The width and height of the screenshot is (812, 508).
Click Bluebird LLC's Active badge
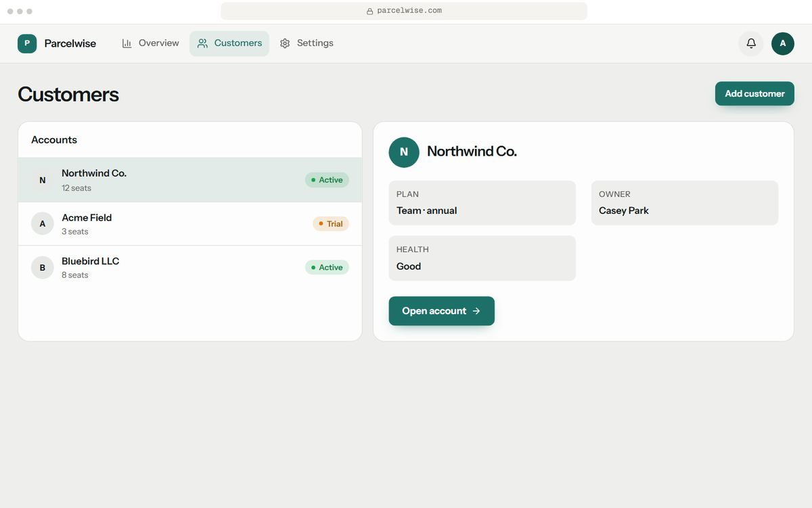click(327, 268)
